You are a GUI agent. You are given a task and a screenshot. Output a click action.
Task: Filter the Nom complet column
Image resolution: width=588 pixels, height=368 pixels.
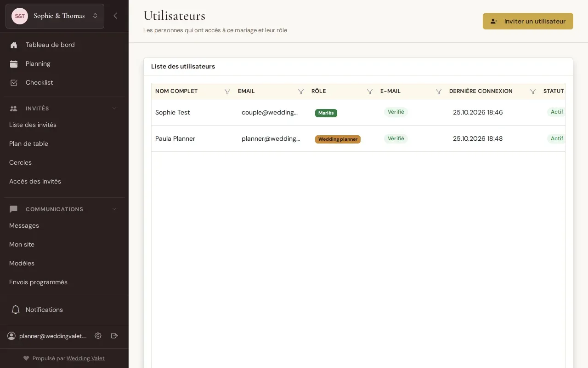227,92
